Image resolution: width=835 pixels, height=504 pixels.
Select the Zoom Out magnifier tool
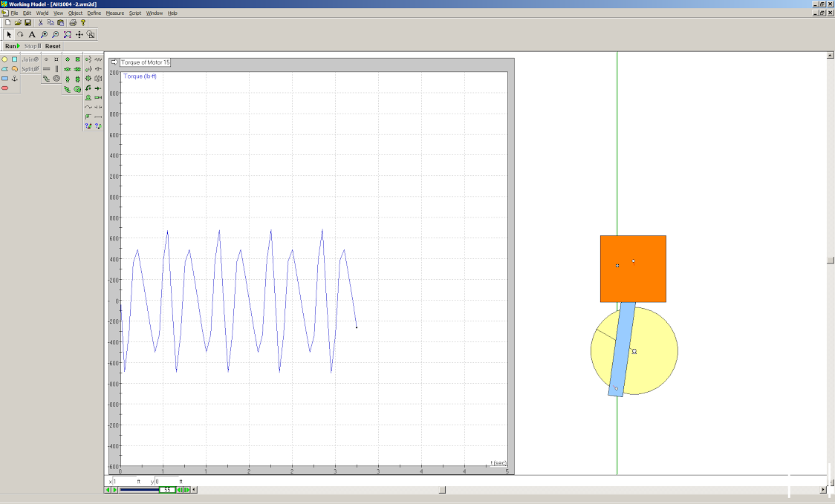(56, 35)
